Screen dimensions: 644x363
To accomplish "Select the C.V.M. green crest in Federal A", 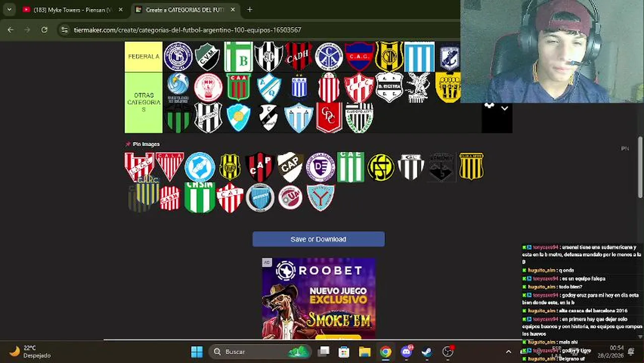I will (208, 56).
